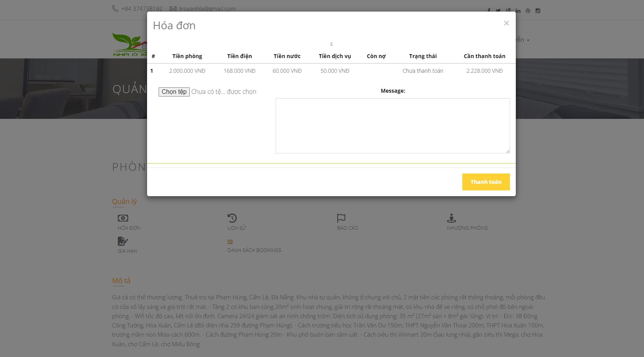Select the Lịch Sử history icon

[x=232, y=218]
